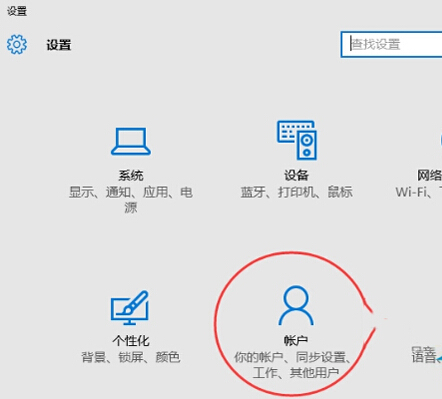Screen dimensions: 442x399
Task: Select the 系统 category label
Action: [x=131, y=175]
